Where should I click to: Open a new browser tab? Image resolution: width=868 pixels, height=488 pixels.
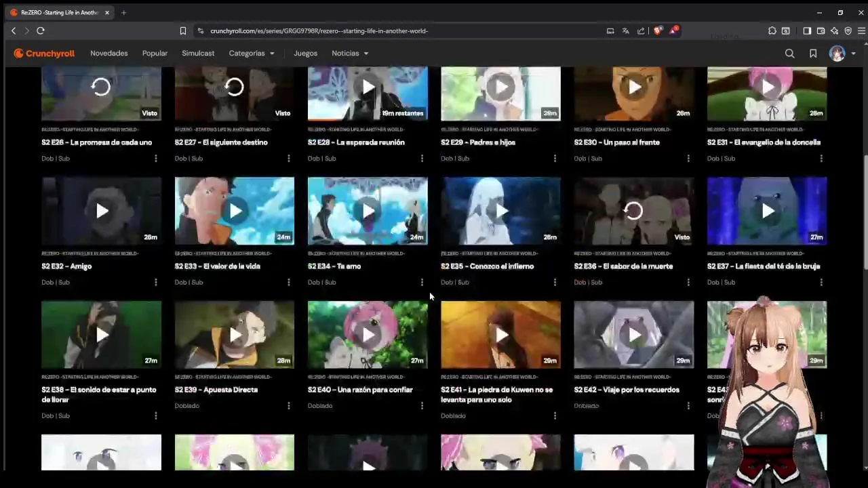pyautogui.click(x=123, y=12)
